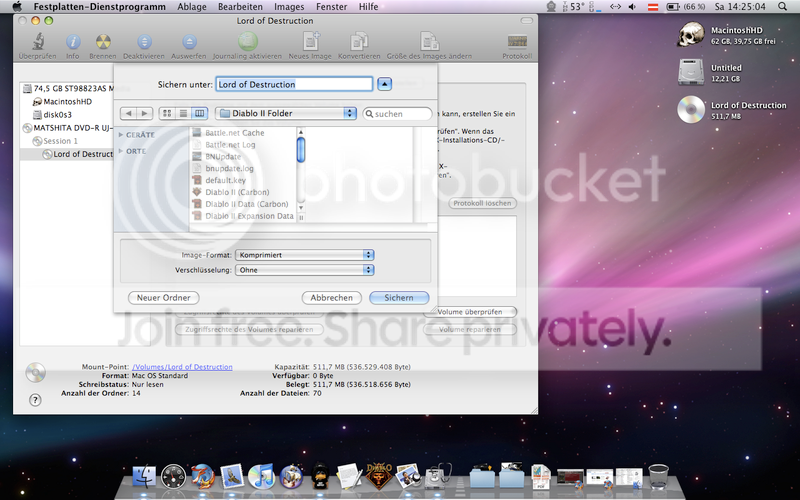Open the Ablage menu

click(192, 7)
